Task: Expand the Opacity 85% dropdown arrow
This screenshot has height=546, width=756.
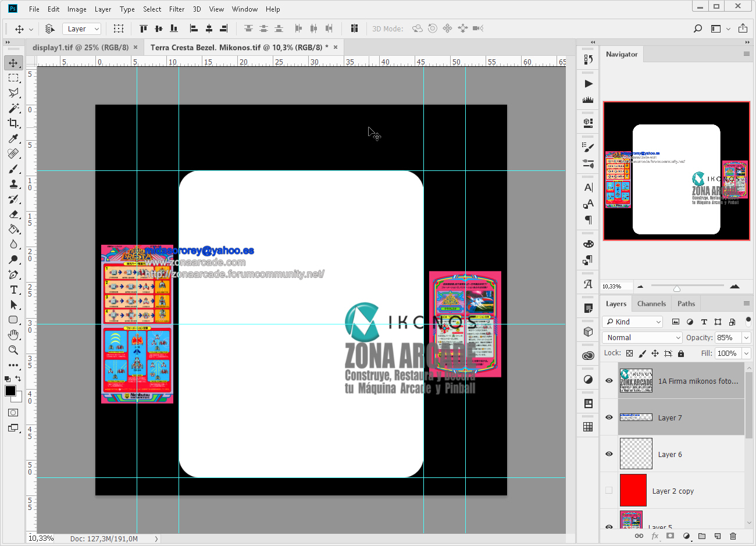Action: coord(747,338)
